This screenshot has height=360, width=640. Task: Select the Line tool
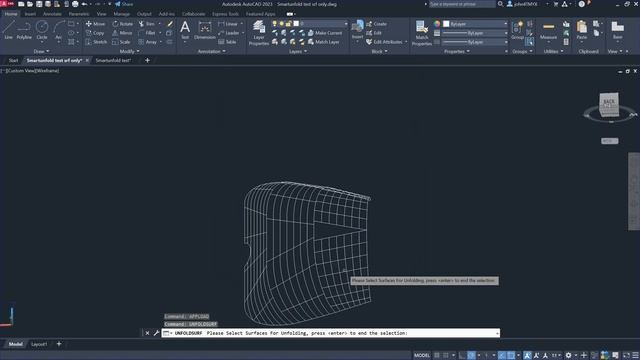click(8, 30)
